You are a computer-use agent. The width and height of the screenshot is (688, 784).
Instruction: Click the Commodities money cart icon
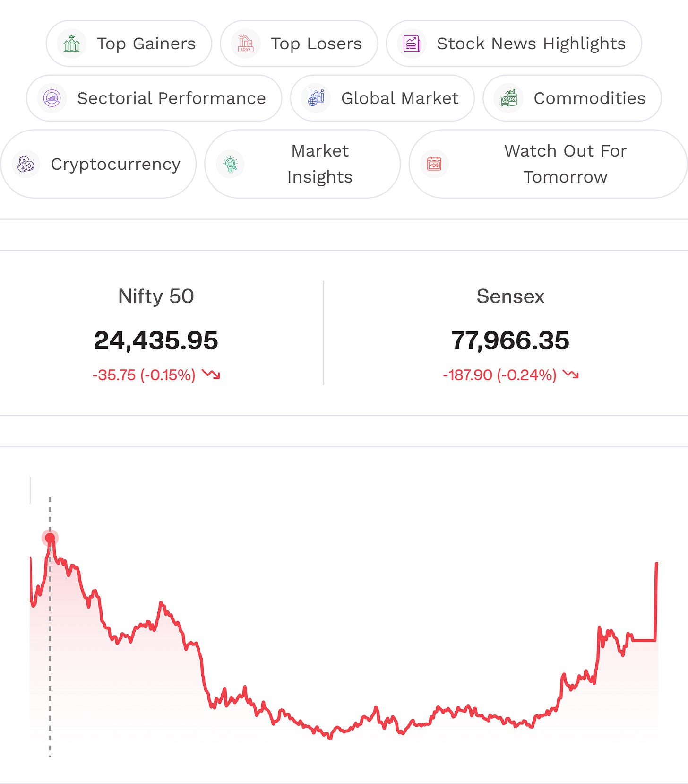click(x=508, y=98)
